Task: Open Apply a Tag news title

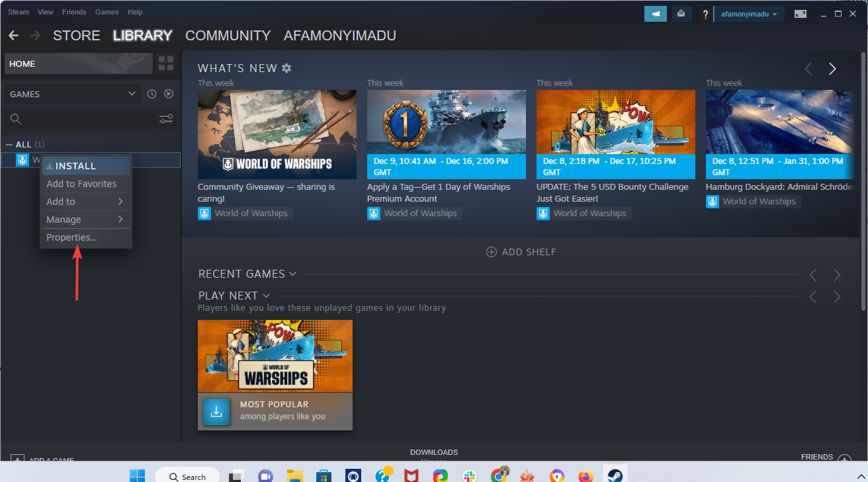Action: 439,192
